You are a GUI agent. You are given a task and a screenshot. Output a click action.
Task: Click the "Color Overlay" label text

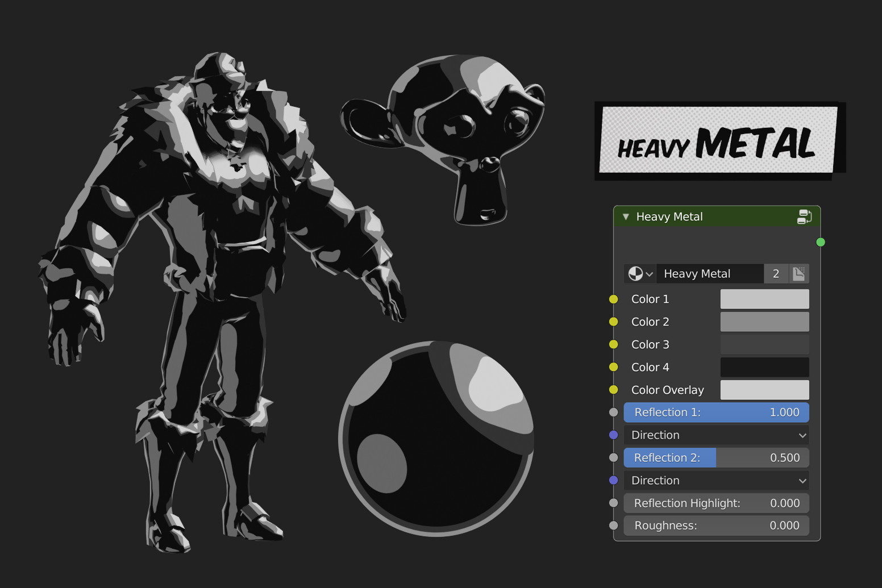(668, 390)
